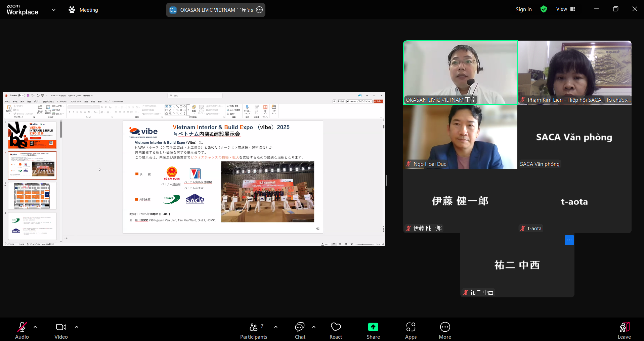
Task: Open the Chat panel
Action: (x=300, y=330)
